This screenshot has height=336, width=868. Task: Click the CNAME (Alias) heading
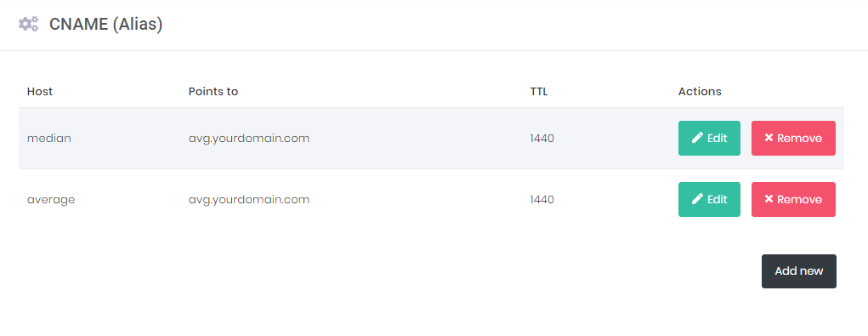105,25
